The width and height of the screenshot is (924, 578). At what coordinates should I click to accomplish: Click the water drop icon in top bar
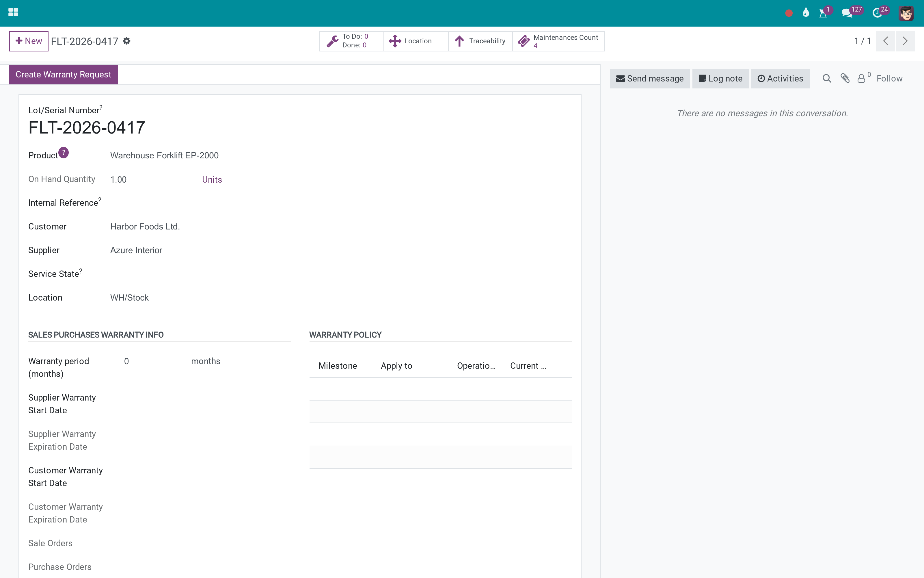806,13
